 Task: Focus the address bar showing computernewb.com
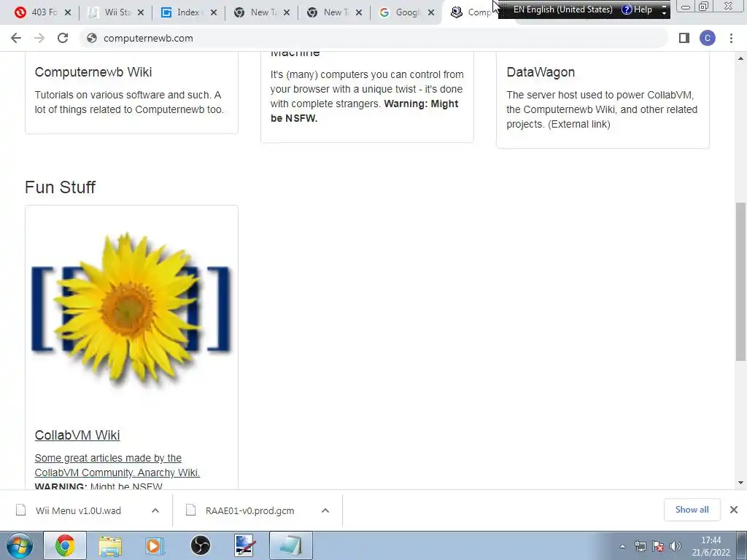(374, 38)
